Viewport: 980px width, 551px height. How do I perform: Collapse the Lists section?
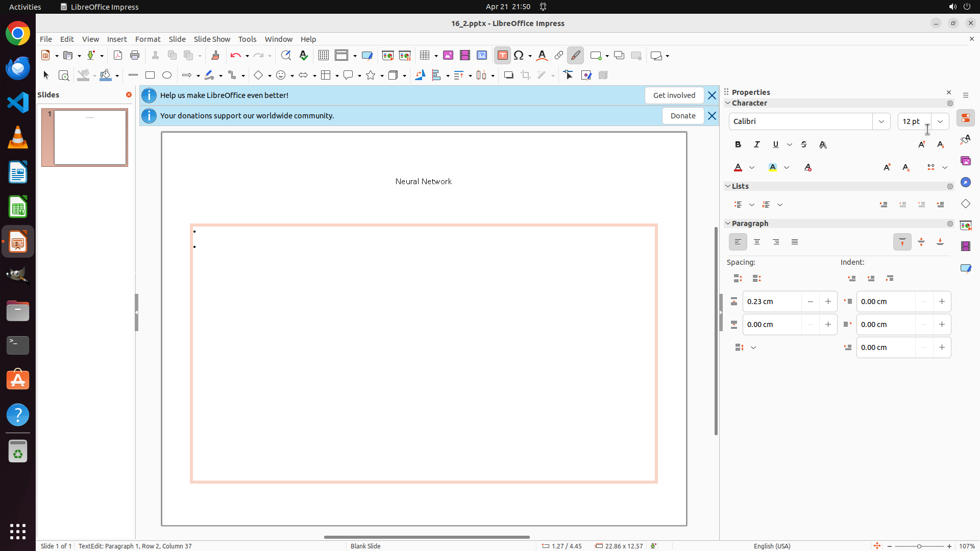[728, 186]
